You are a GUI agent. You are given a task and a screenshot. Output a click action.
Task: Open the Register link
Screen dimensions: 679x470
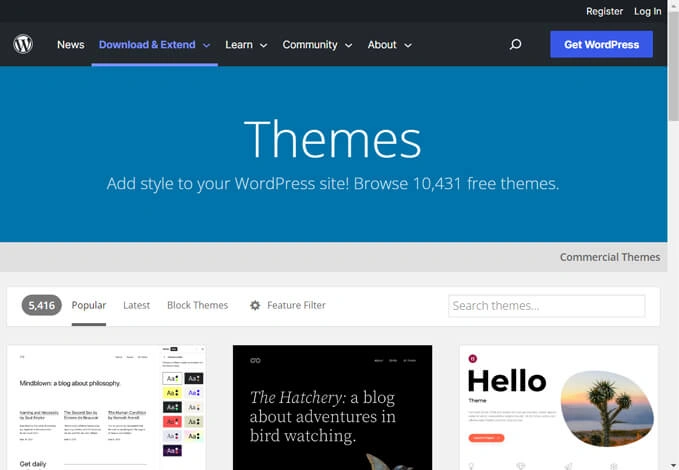604,11
